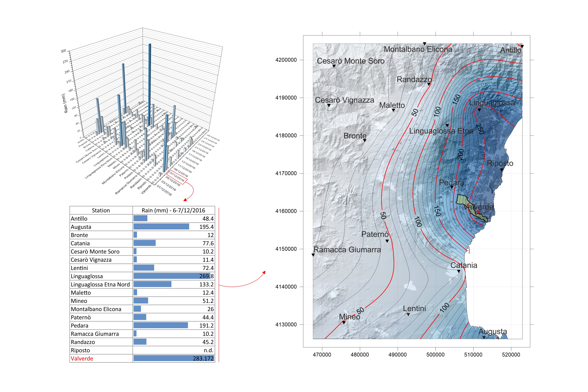Click the Paternò station triangle marker
The height and width of the screenshot is (392, 588).
coord(387,241)
